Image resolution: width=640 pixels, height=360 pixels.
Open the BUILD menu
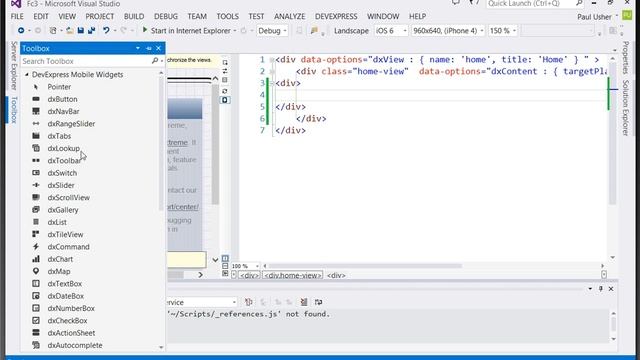coord(134,16)
